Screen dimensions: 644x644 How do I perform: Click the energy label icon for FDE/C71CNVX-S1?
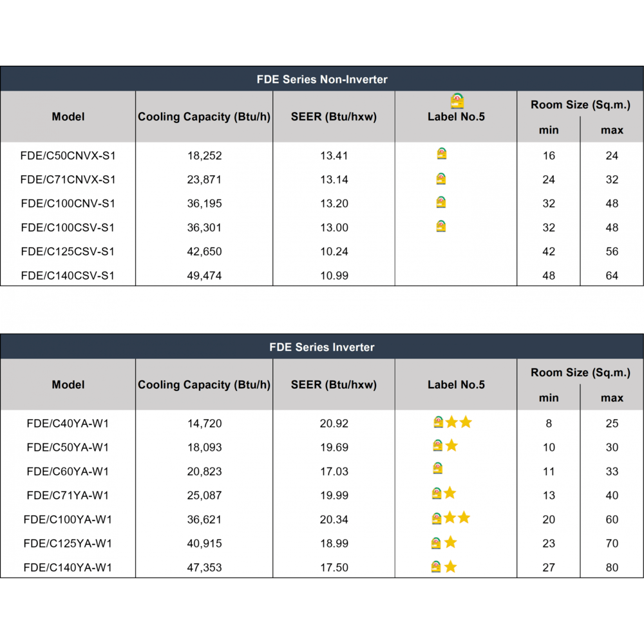click(x=441, y=178)
